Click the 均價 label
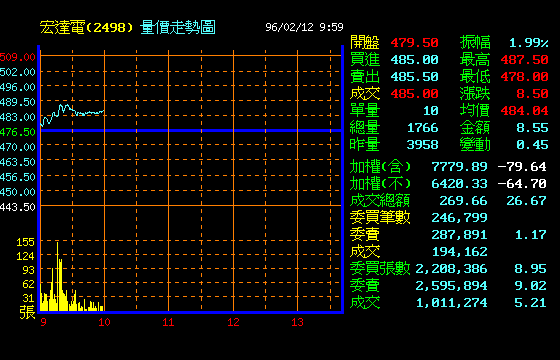560x360 pixels. point(475,110)
